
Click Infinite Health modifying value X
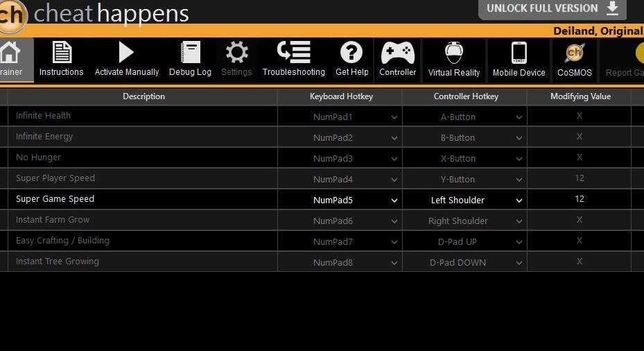coord(579,116)
